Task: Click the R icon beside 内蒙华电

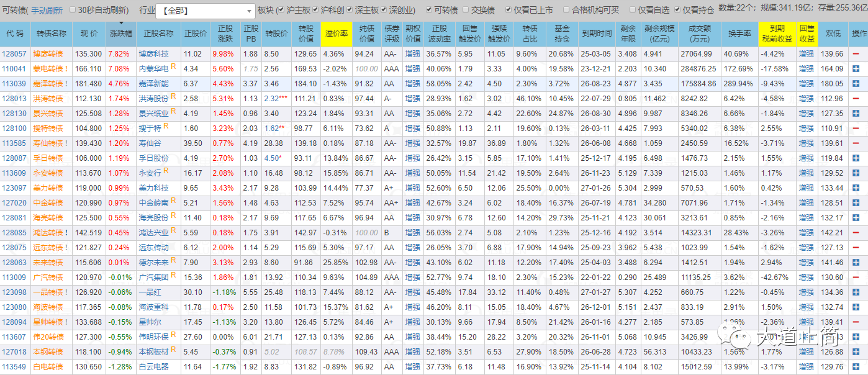Action: pos(173,66)
